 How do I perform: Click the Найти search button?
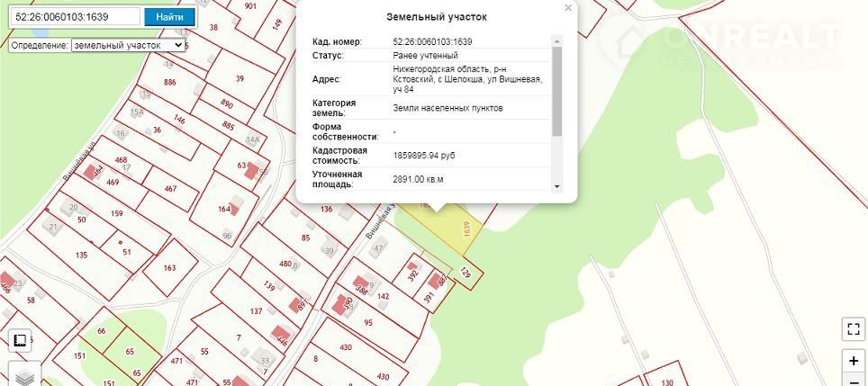(169, 17)
